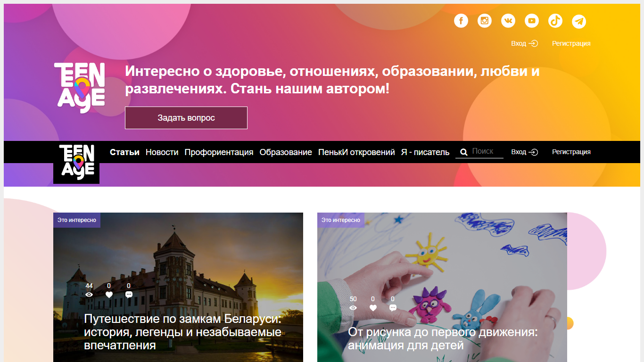Click the views eye icon on animation article
This screenshot has width=644, height=362.
353,308
